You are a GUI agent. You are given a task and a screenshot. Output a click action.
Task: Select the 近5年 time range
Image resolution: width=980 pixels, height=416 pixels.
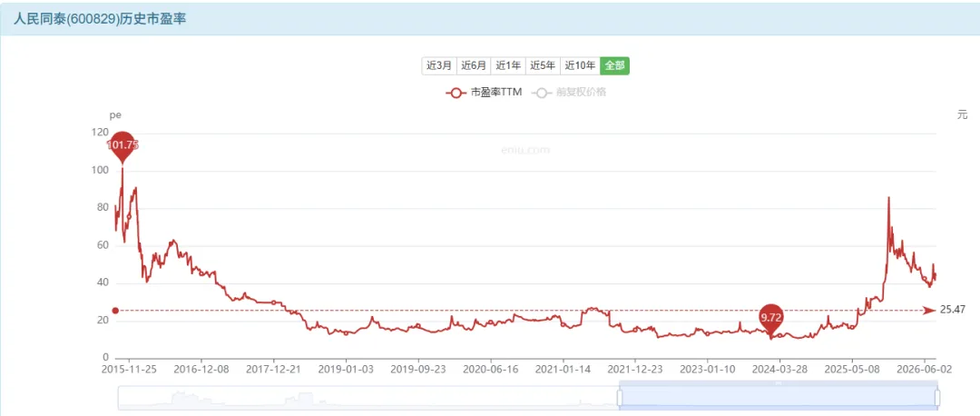coord(543,65)
